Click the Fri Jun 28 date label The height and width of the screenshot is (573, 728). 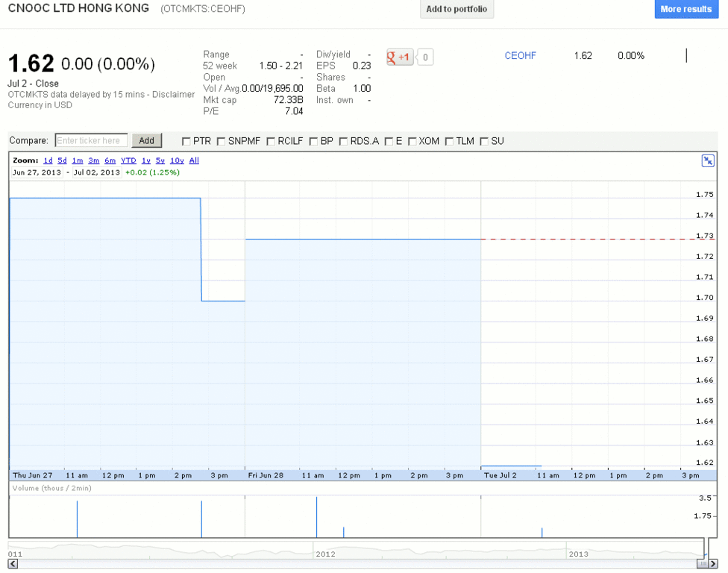click(266, 475)
